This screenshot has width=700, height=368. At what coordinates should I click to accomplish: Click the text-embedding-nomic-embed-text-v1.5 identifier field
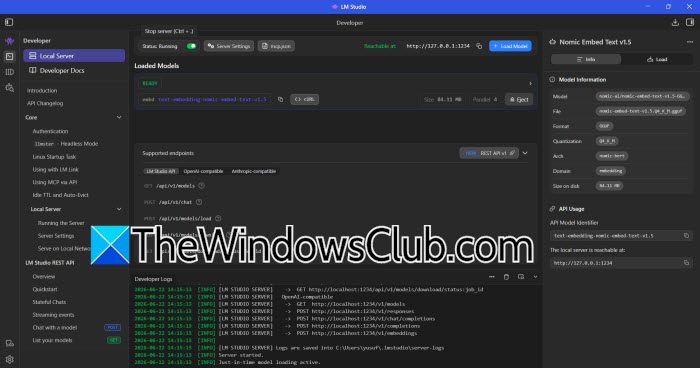pos(621,235)
